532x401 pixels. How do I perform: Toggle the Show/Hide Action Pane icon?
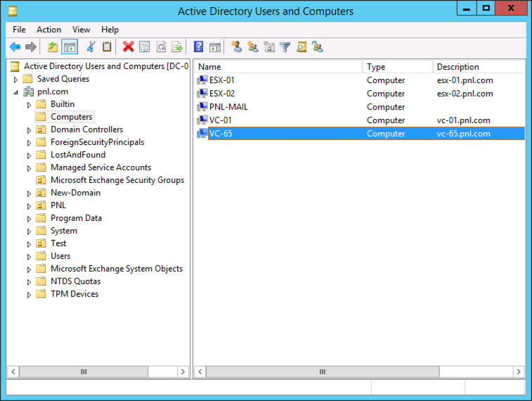[x=215, y=47]
